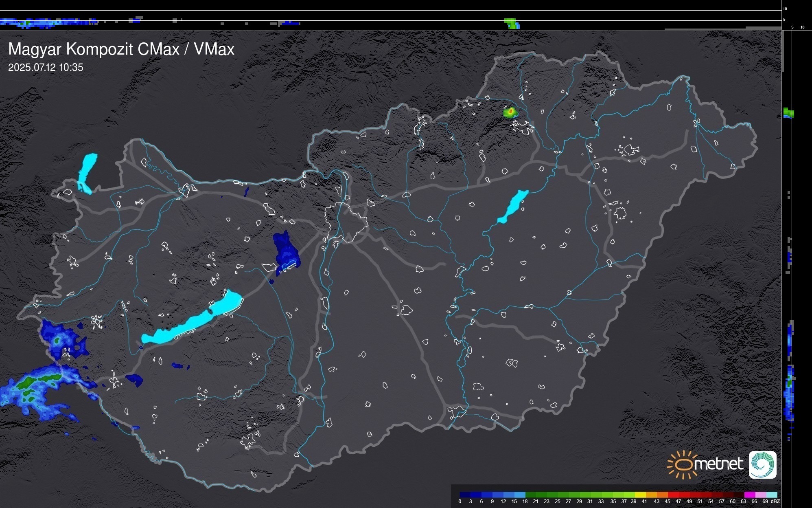This screenshot has height=508, width=812.
Task: Click the dBZ unit label on the legend
Action: pyautogui.click(x=775, y=501)
